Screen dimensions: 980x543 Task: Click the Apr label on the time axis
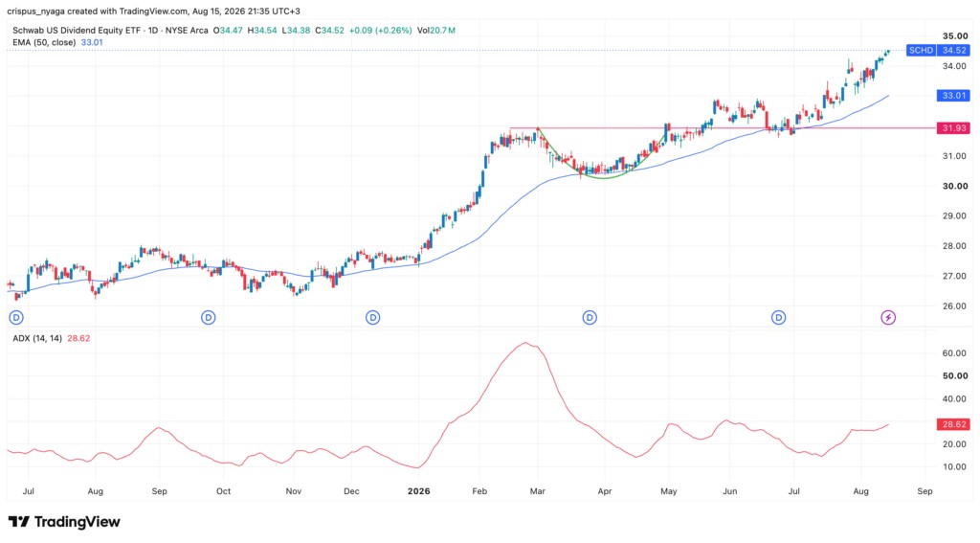tap(605, 491)
